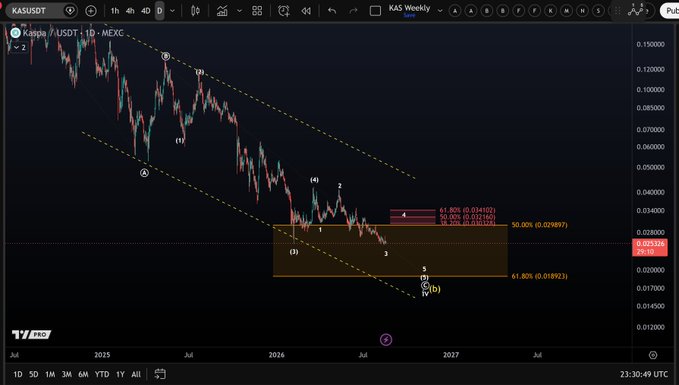Redo the last chart action

point(353,11)
